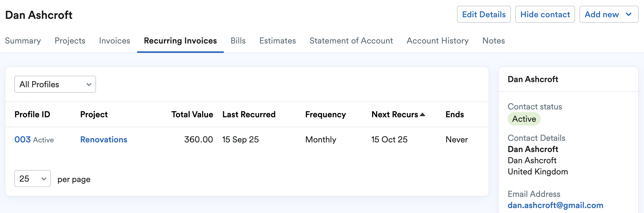Select the Recurring Invoices tab
The width and height of the screenshot is (644, 213).
coord(180,41)
